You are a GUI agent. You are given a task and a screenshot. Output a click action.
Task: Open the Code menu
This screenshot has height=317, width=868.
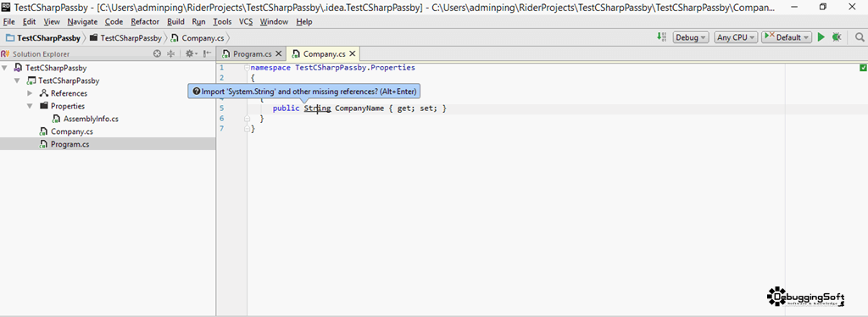(114, 21)
